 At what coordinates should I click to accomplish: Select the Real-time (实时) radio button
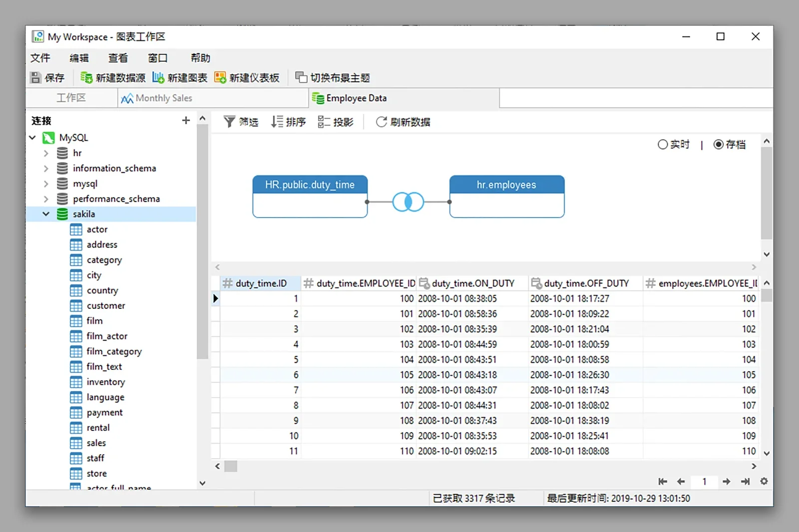click(x=663, y=145)
